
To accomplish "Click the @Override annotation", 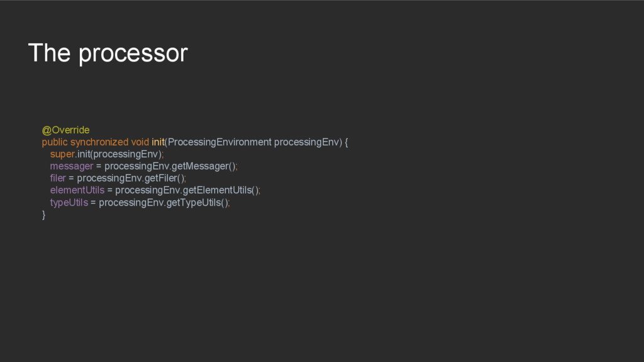I will (x=65, y=130).
